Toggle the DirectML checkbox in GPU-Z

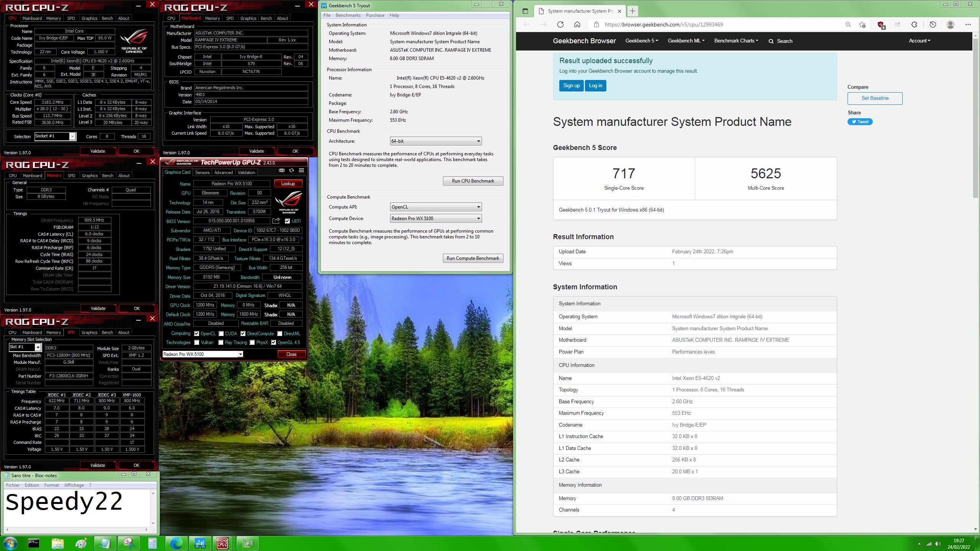click(280, 333)
